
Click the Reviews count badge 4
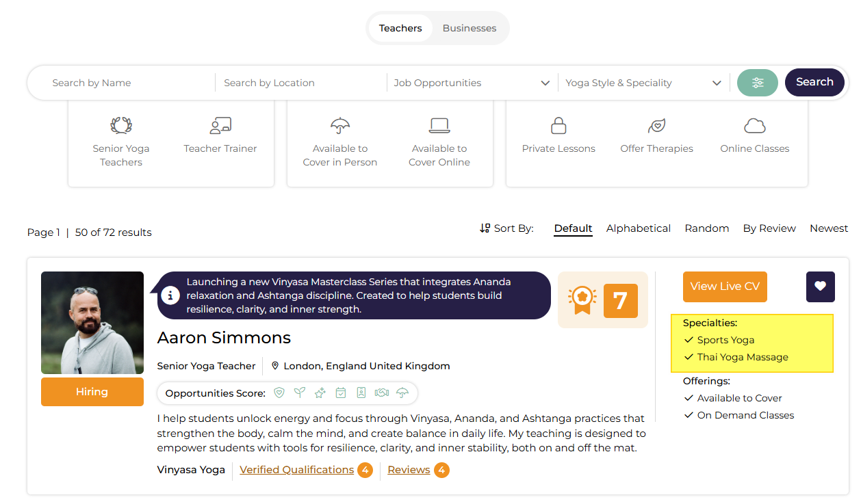pos(441,470)
